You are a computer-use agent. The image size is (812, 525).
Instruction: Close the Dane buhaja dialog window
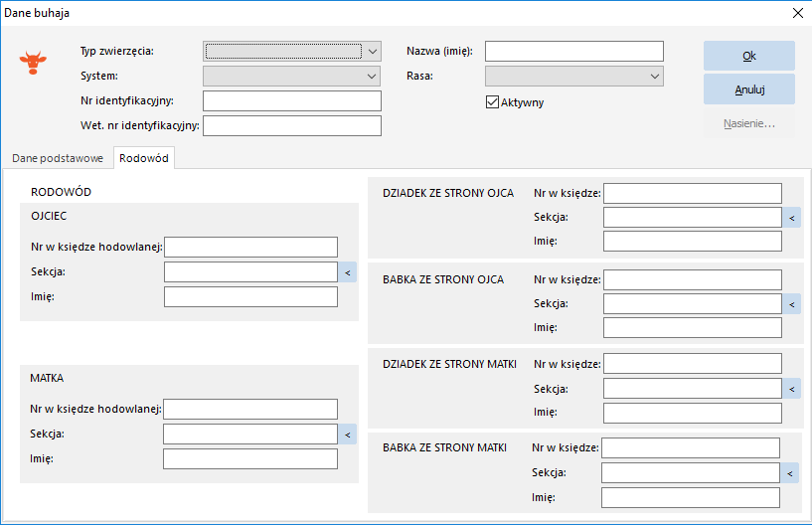point(798,13)
